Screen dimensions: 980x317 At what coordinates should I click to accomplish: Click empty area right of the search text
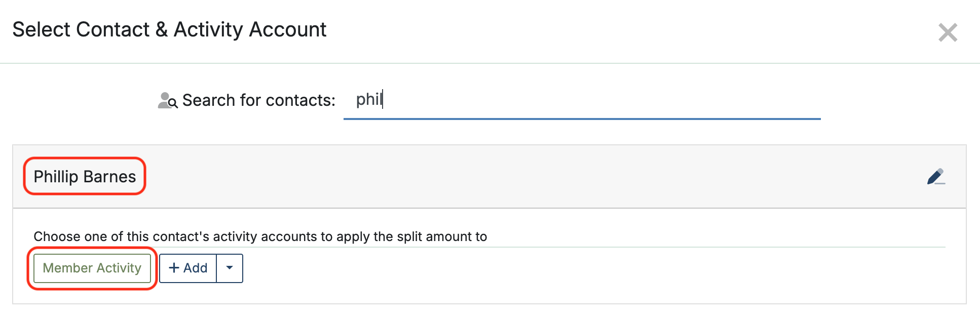tap(608, 100)
